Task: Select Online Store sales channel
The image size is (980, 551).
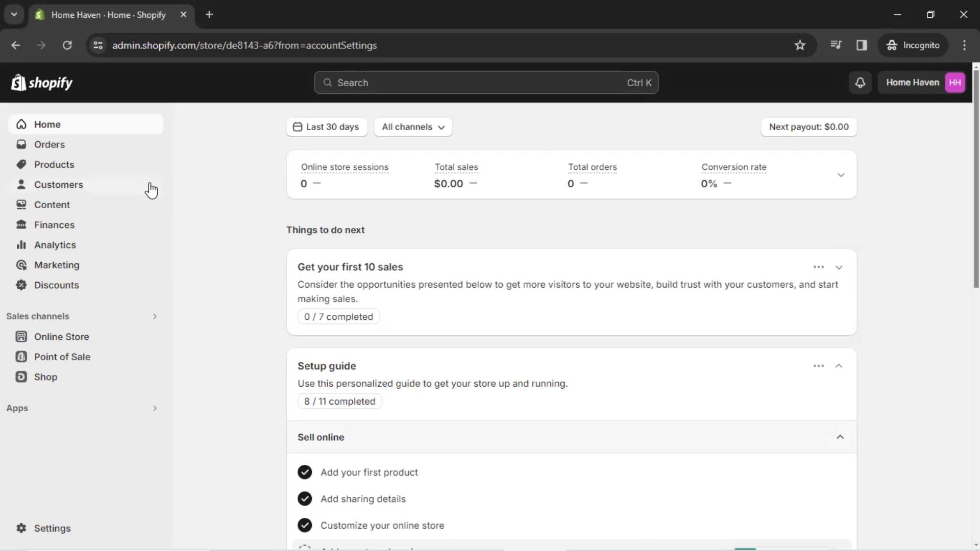Action: pyautogui.click(x=61, y=336)
